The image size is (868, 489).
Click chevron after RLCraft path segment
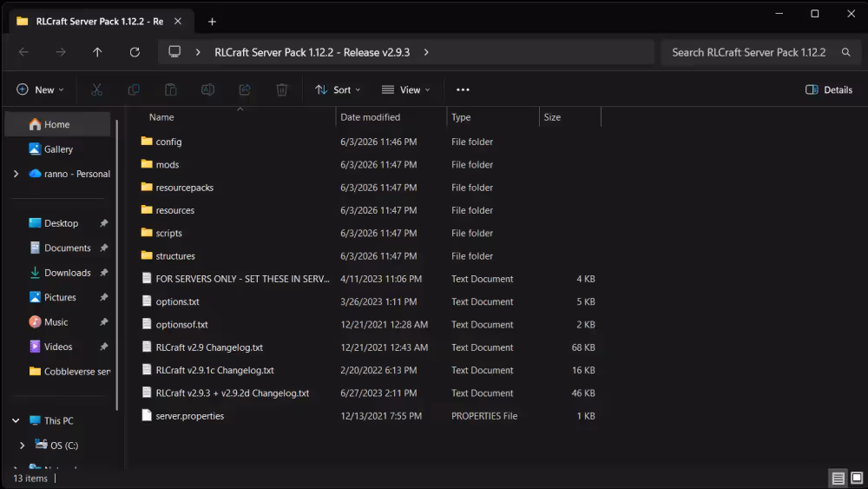click(x=426, y=52)
